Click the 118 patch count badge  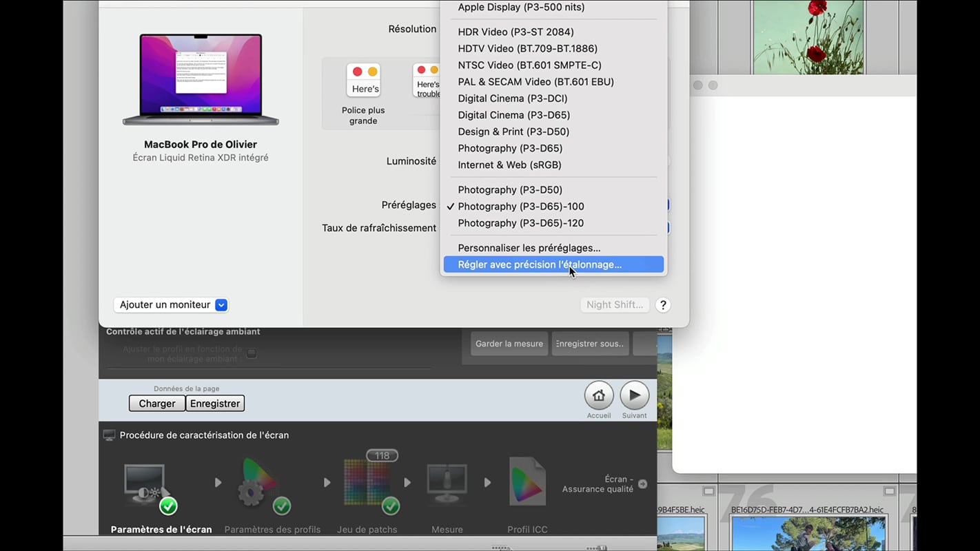point(382,455)
